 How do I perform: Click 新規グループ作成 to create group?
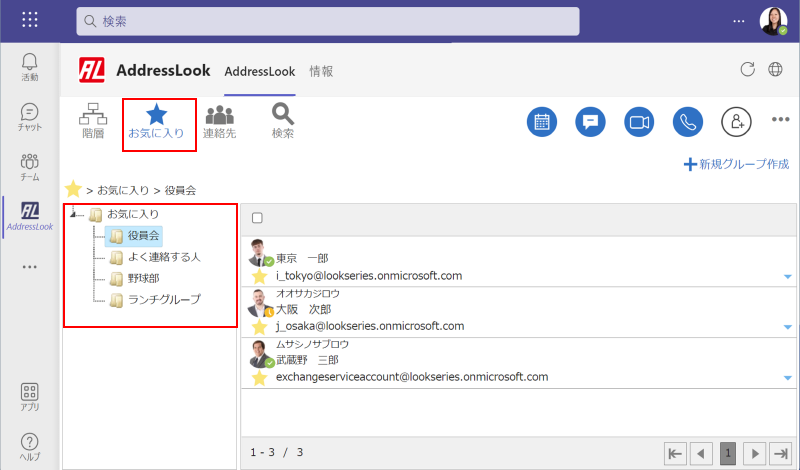click(736, 164)
